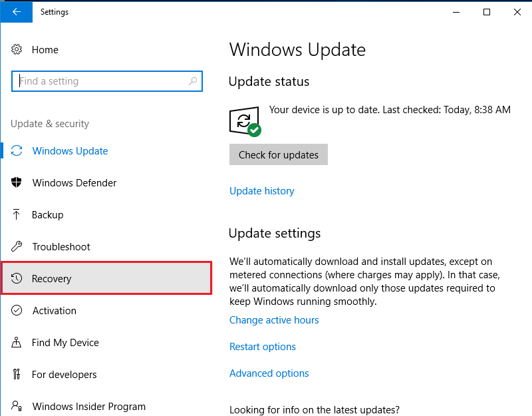Open Restart options
The width and height of the screenshot is (532, 416).
pos(262,347)
